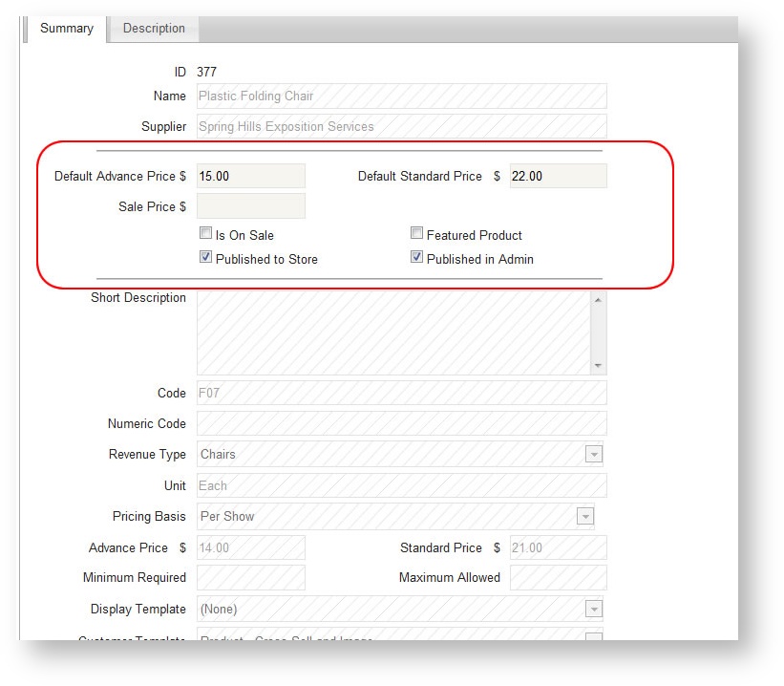Switch to the Description tab
Viewport: 784px width, 686px height.
click(154, 29)
